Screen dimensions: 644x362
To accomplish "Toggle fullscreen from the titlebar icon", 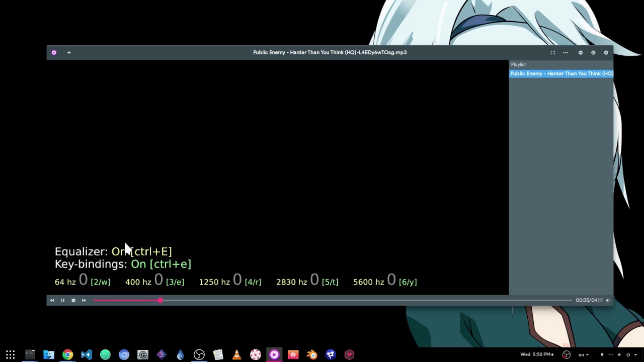I will pyautogui.click(x=552, y=52).
